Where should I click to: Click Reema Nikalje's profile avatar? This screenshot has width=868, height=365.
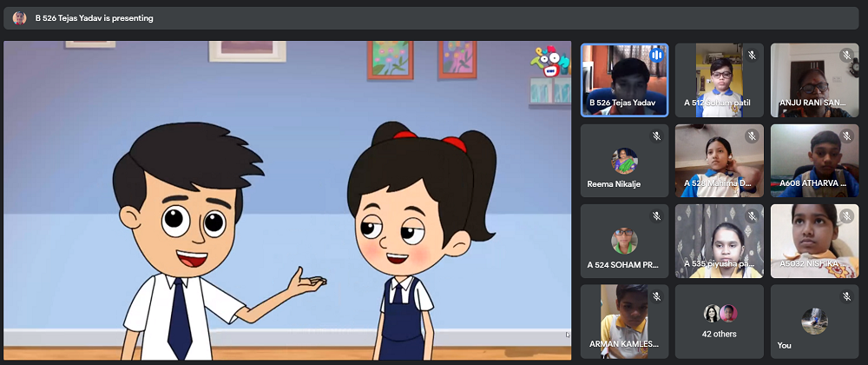624,160
